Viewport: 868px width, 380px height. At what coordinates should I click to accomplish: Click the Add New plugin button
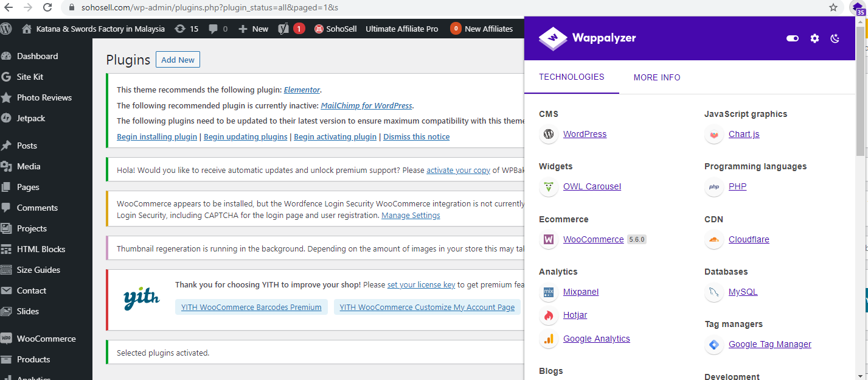tap(178, 60)
